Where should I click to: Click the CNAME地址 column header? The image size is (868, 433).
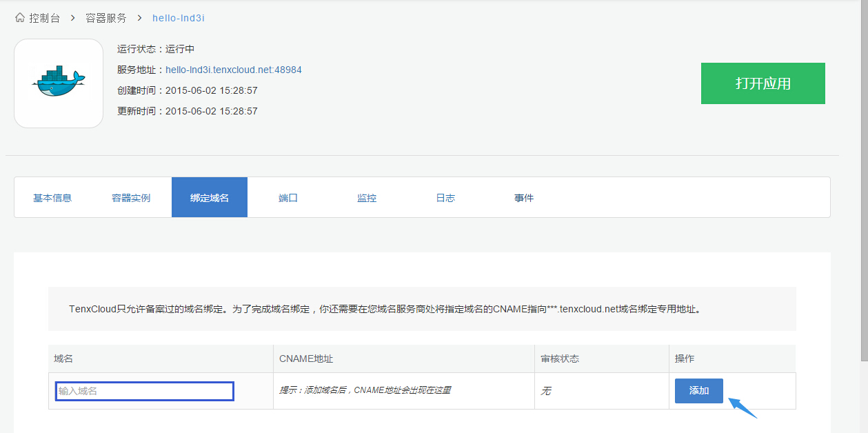coord(404,359)
